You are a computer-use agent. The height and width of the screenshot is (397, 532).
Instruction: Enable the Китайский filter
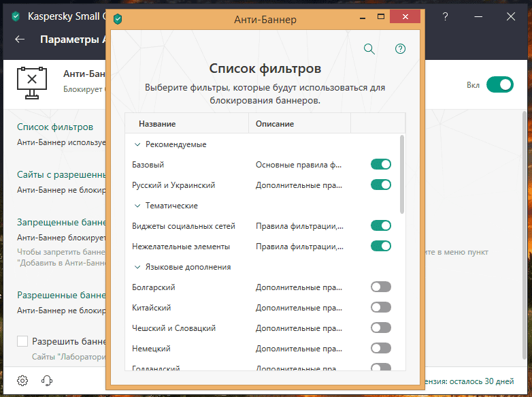(381, 307)
